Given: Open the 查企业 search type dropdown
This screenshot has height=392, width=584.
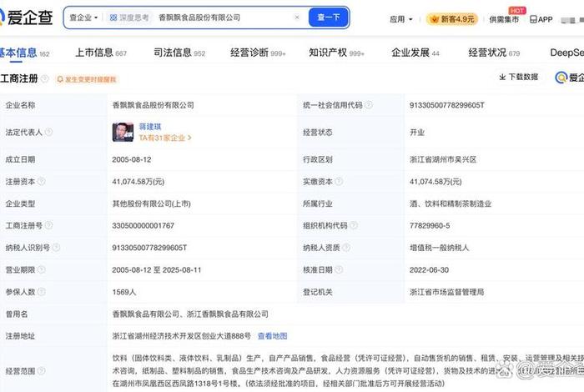Looking at the screenshot, I should [x=83, y=18].
